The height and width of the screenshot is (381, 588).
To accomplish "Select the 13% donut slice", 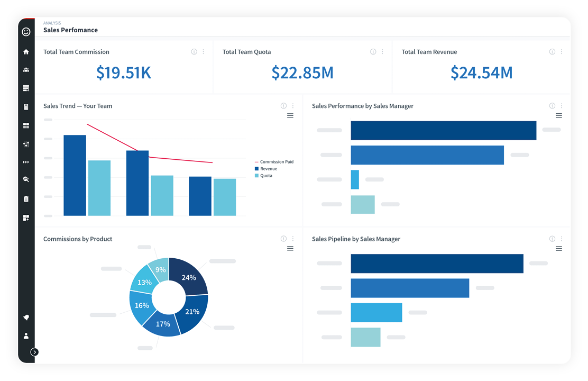I will (144, 282).
